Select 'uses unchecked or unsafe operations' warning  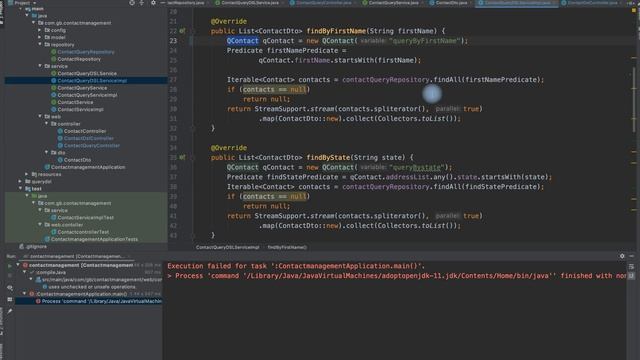92,287
